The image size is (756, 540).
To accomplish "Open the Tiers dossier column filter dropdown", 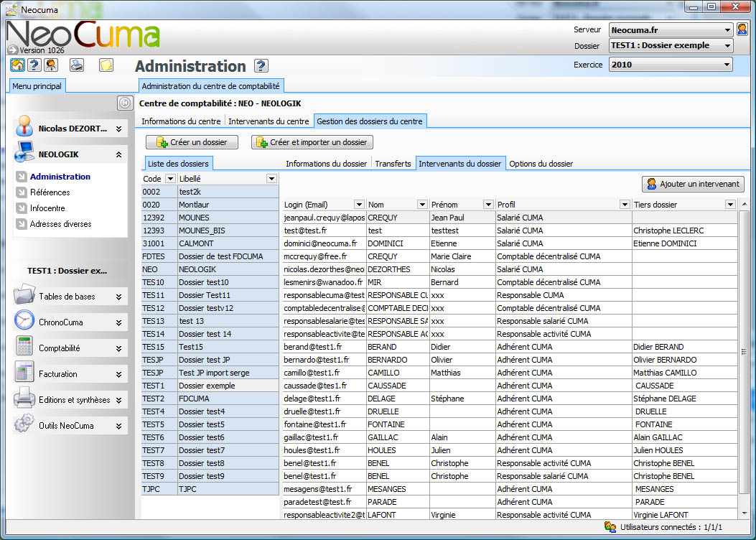I will point(730,205).
